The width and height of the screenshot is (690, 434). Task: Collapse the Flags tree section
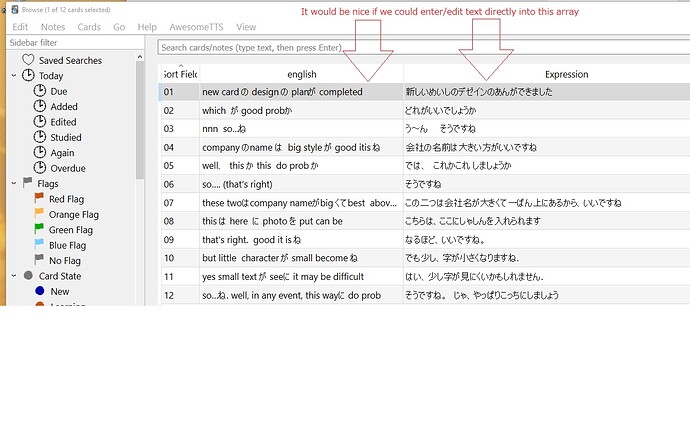pos(14,183)
